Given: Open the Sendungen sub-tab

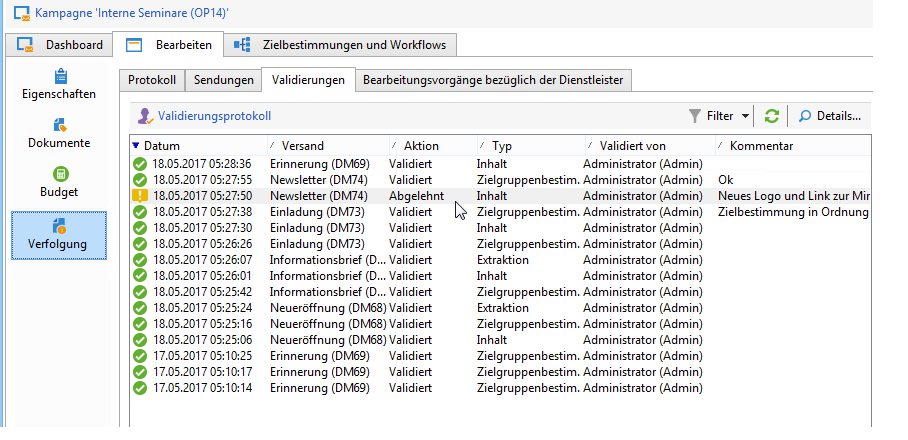Looking at the screenshot, I should 223,80.
